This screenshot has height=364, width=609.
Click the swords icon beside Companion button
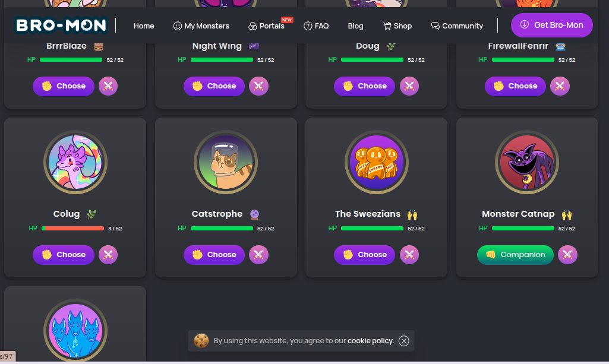(567, 255)
